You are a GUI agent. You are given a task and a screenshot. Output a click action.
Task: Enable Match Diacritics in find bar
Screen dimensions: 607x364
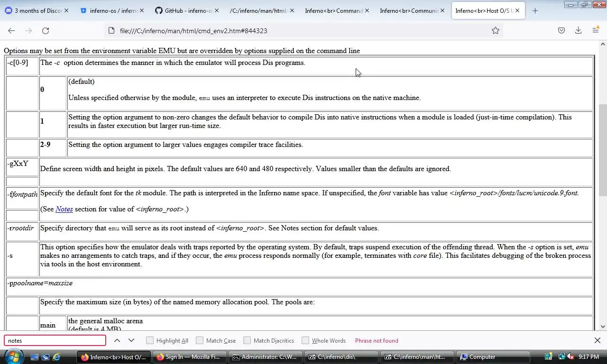tap(247, 340)
